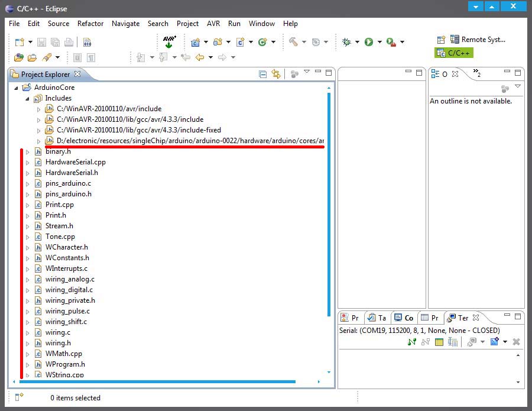Click the Debug bug icon
This screenshot has height=411, width=532.
(x=346, y=42)
